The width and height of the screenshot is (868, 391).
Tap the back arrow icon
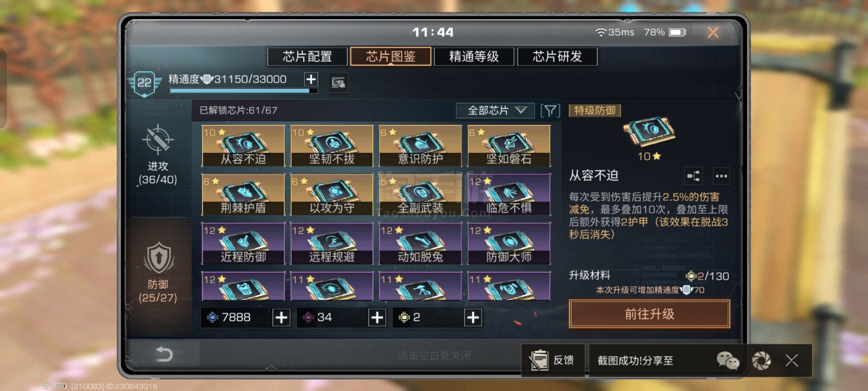click(x=164, y=353)
